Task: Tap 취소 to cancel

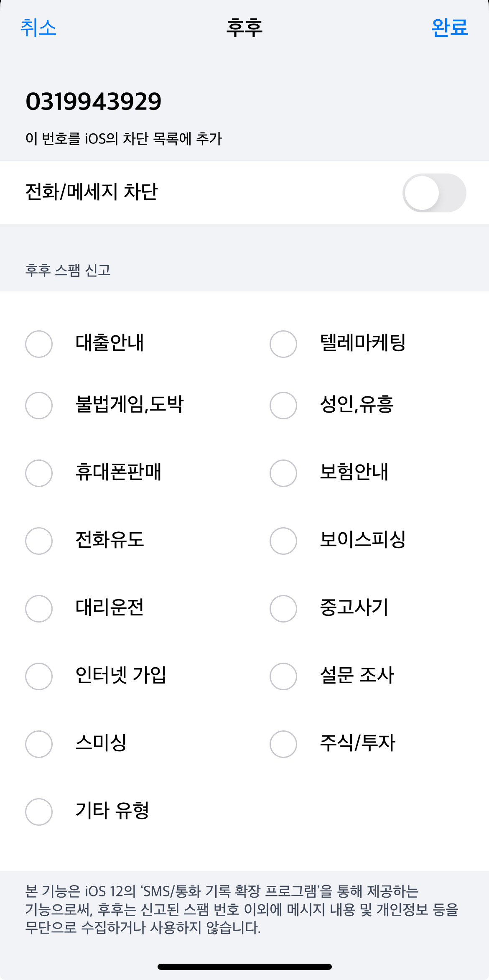Action: pos(38,28)
